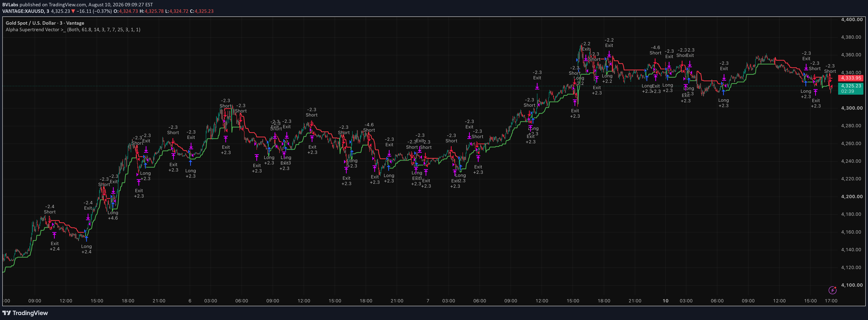Click the Alpha Supertrend Vector indicator legend
Viewport: 868px width, 320px height.
(73, 30)
